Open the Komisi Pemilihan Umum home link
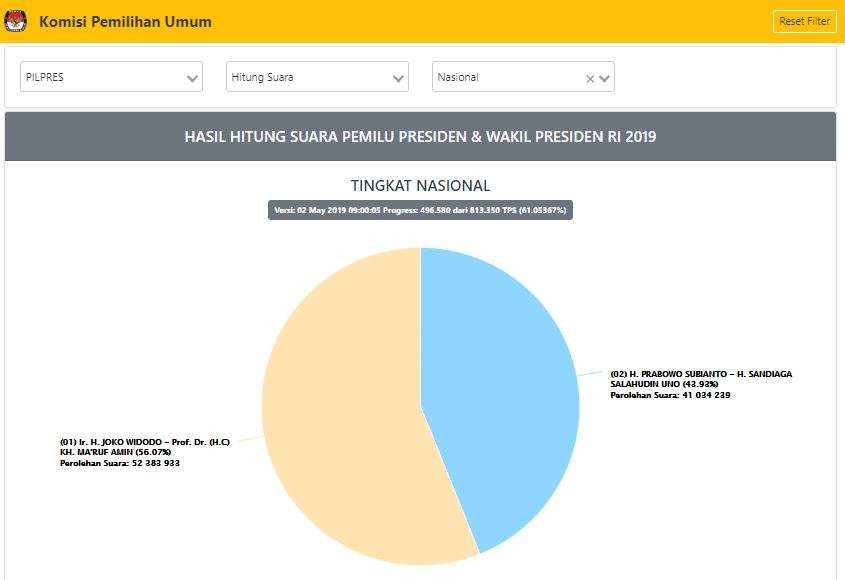 pyautogui.click(x=125, y=22)
